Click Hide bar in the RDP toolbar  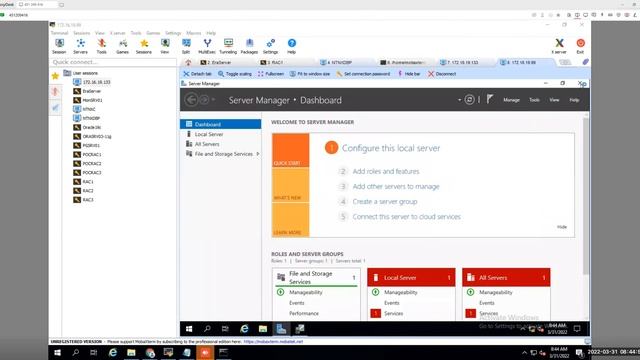click(409, 74)
